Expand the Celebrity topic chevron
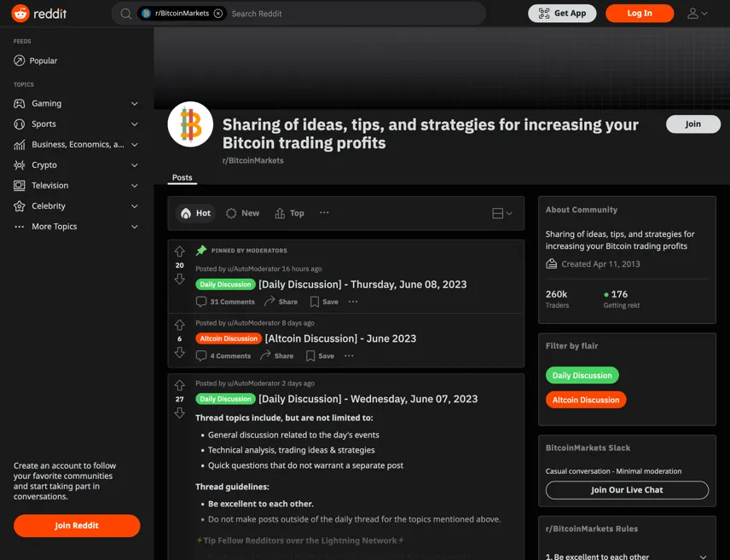 coord(135,206)
